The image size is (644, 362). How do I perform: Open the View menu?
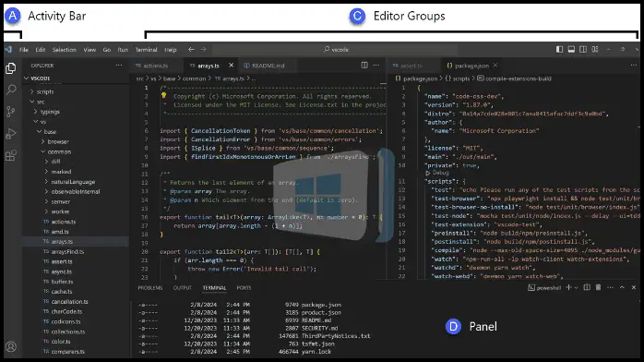point(89,50)
